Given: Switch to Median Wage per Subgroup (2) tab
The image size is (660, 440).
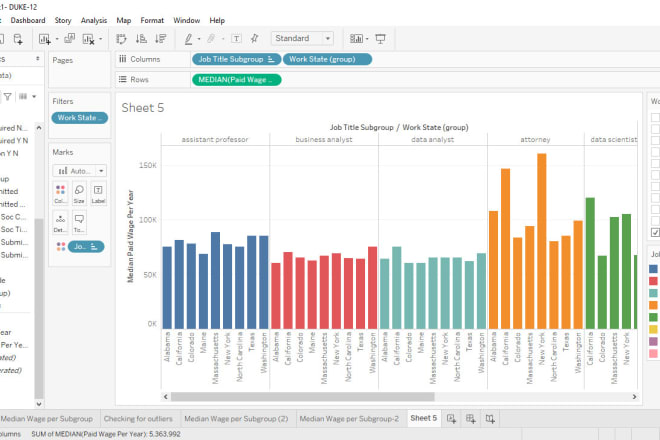Looking at the screenshot, I should click(x=236, y=419).
